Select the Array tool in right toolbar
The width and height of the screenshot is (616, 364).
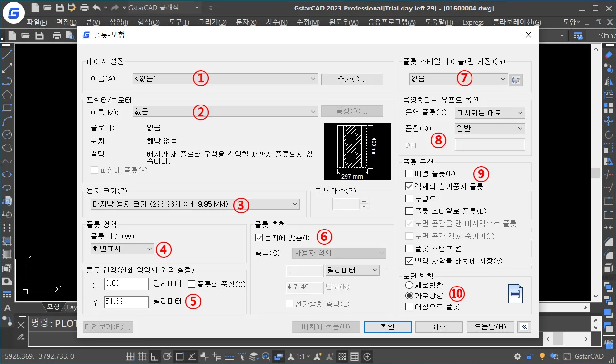[x=608, y=108]
